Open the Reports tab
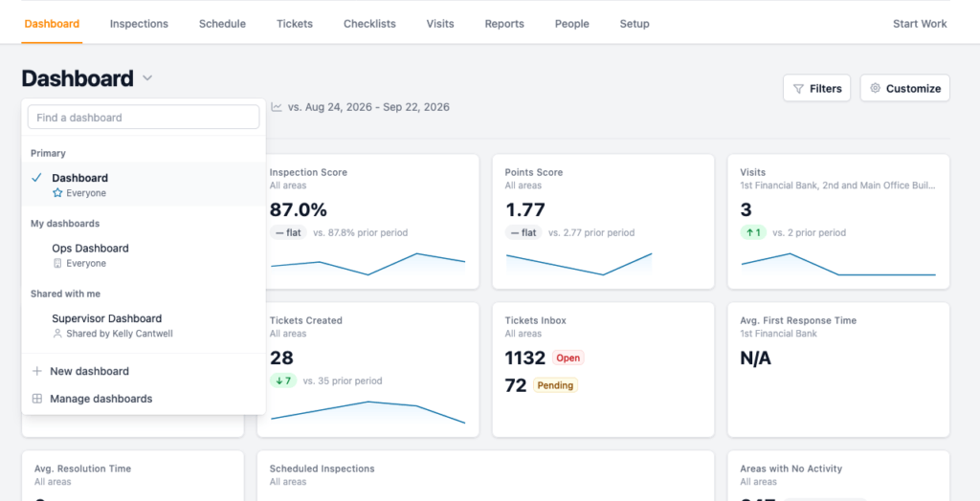This screenshot has width=980, height=501. point(504,24)
